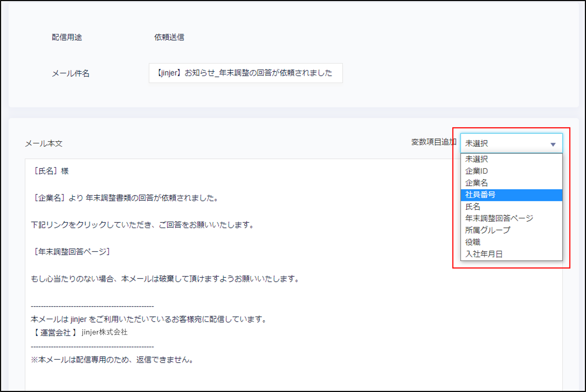Screen dimensions: 586x392
Task: Click the ※本メールは配信専用 footer line
Action: click(x=112, y=360)
